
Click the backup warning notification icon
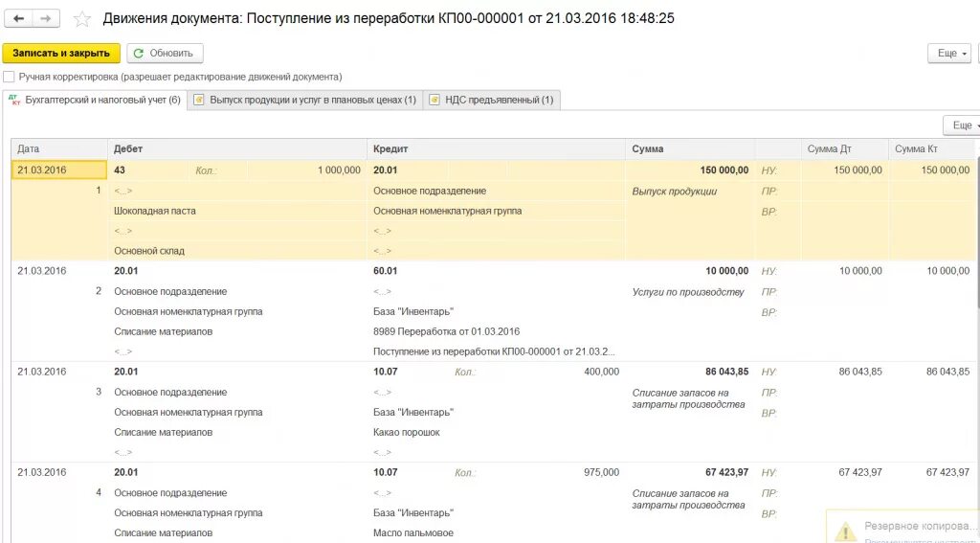tap(845, 530)
